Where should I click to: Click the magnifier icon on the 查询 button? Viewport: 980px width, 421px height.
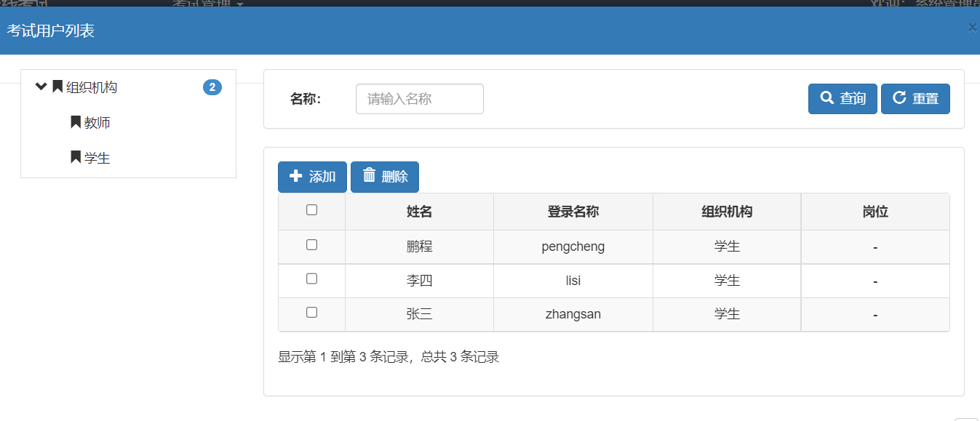click(826, 98)
